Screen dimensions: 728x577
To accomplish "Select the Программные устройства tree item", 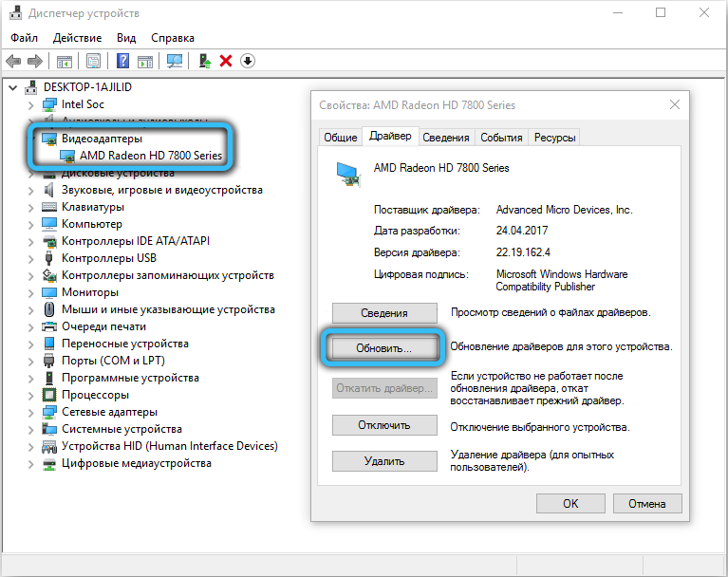I will tap(130, 378).
